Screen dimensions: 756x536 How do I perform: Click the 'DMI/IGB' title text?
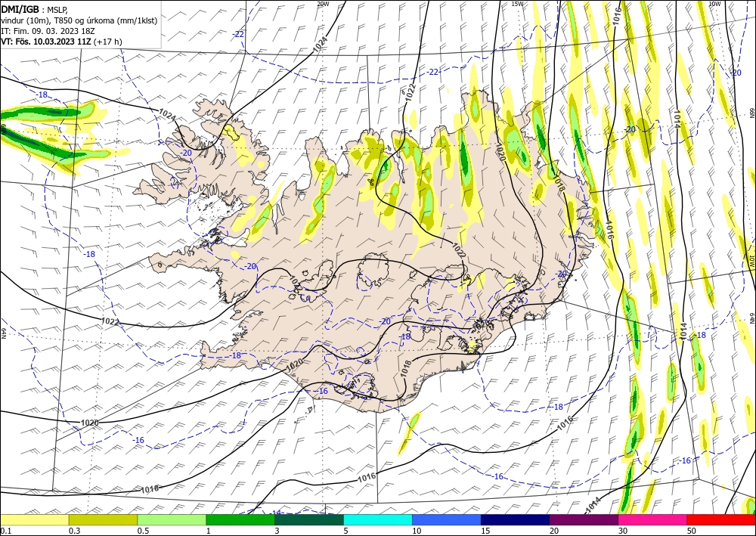[20, 8]
